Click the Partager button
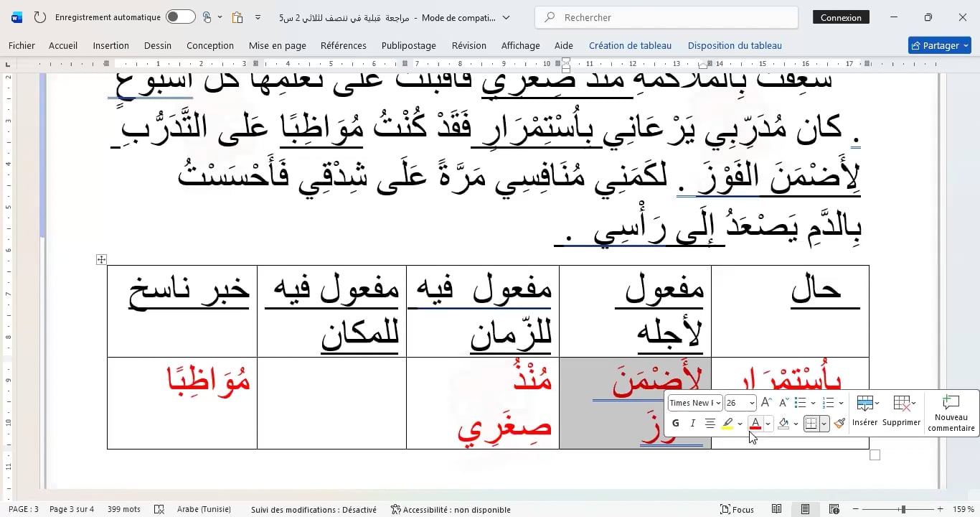The image size is (980, 517). pyautogui.click(x=938, y=45)
